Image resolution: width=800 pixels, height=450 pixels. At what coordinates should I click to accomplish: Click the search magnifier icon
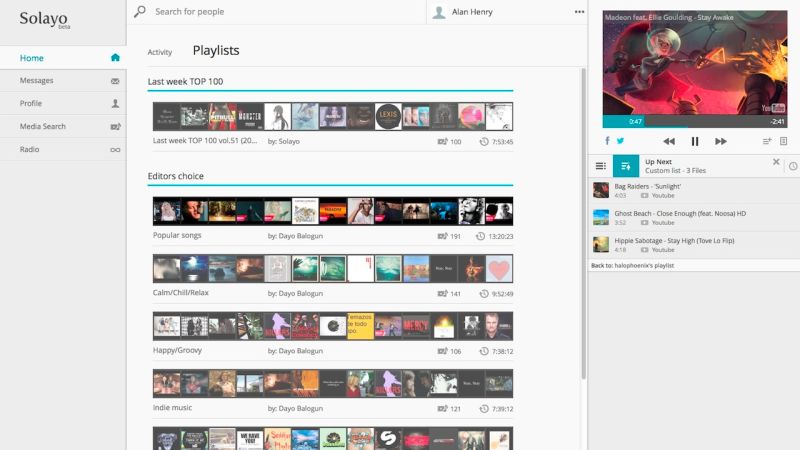point(140,11)
